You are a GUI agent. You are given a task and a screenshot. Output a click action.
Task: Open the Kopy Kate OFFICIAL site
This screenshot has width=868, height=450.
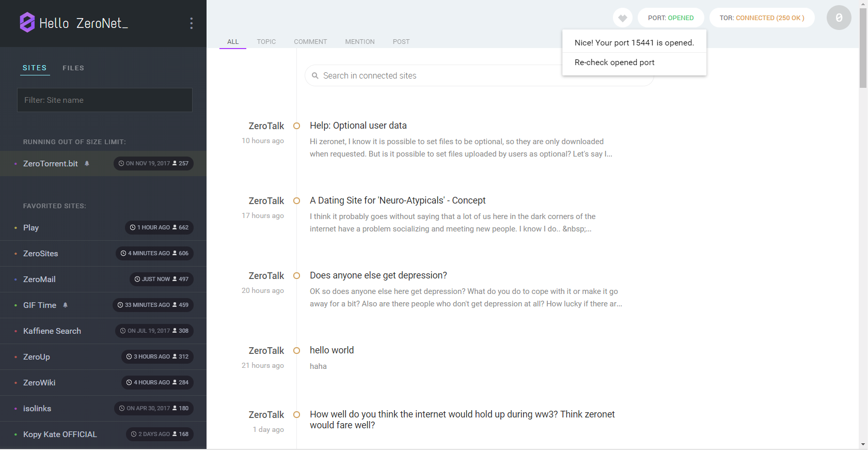point(60,434)
